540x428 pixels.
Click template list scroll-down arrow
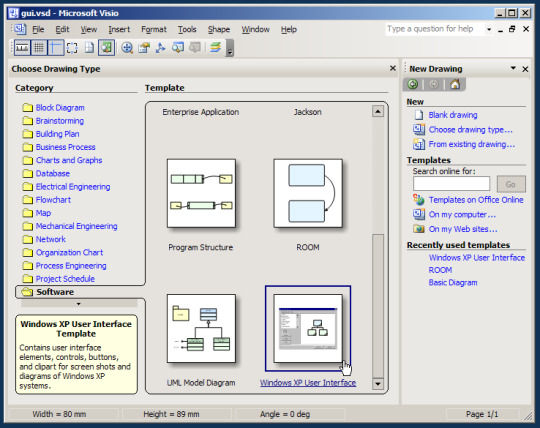(x=378, y=384)
